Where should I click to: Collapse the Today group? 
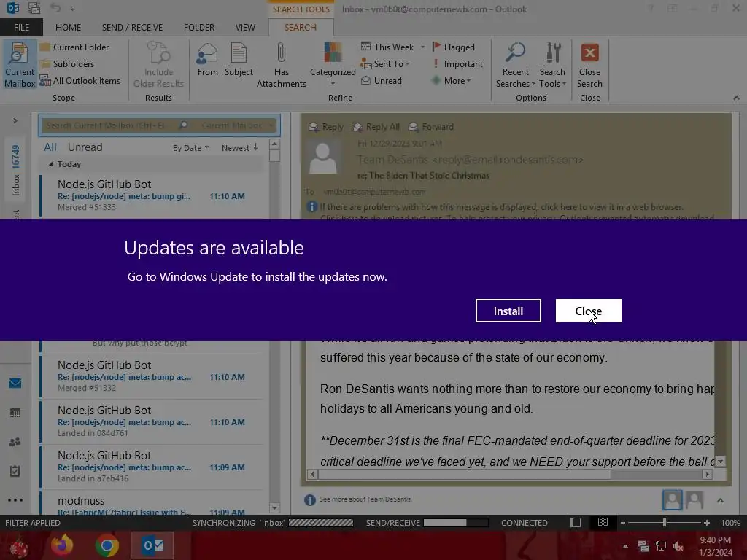[x=51, y=164]
